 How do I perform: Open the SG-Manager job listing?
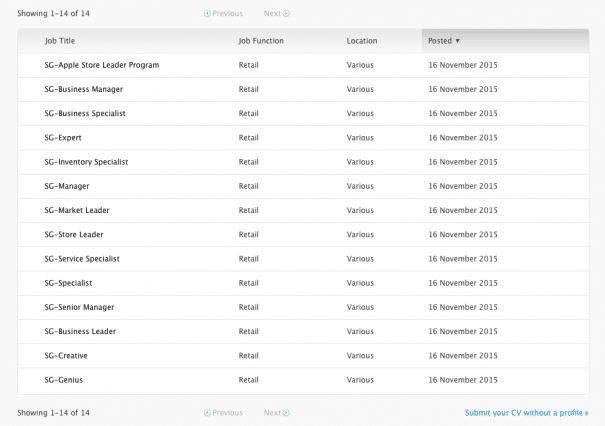tap(67, 186)
